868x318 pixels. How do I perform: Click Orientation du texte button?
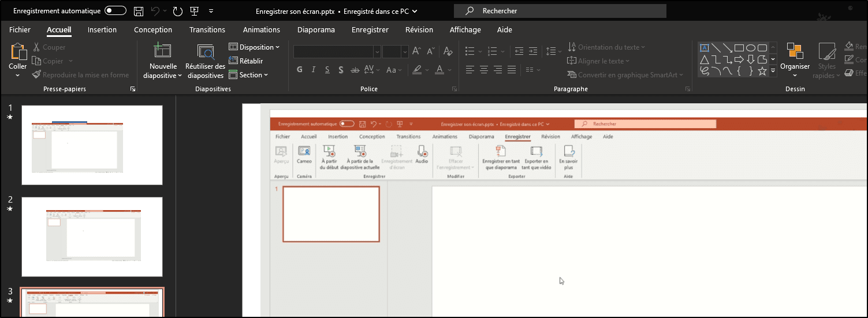click(607, 47)
